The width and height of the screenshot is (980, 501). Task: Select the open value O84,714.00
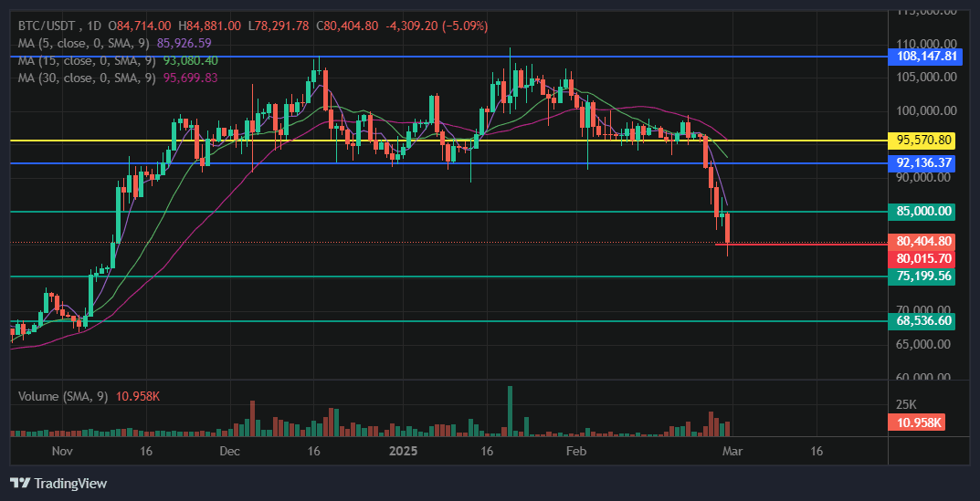coord(140,26)
